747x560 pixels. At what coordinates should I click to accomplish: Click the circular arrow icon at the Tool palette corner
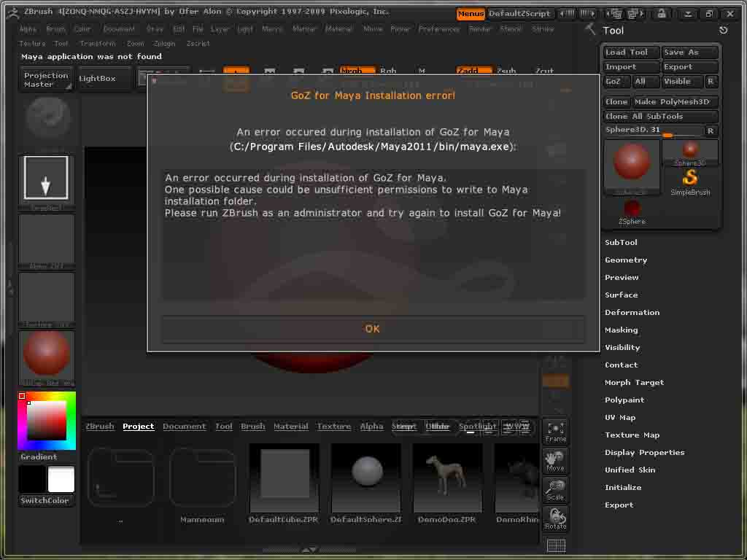tap(723, 31)
